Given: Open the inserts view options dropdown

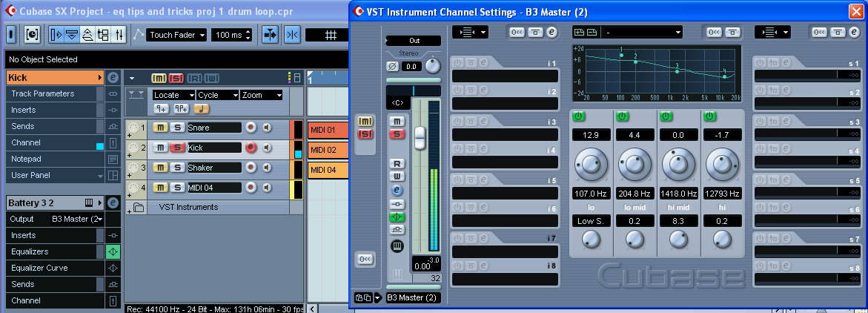Looking at the screenshot, I should 470,33.
